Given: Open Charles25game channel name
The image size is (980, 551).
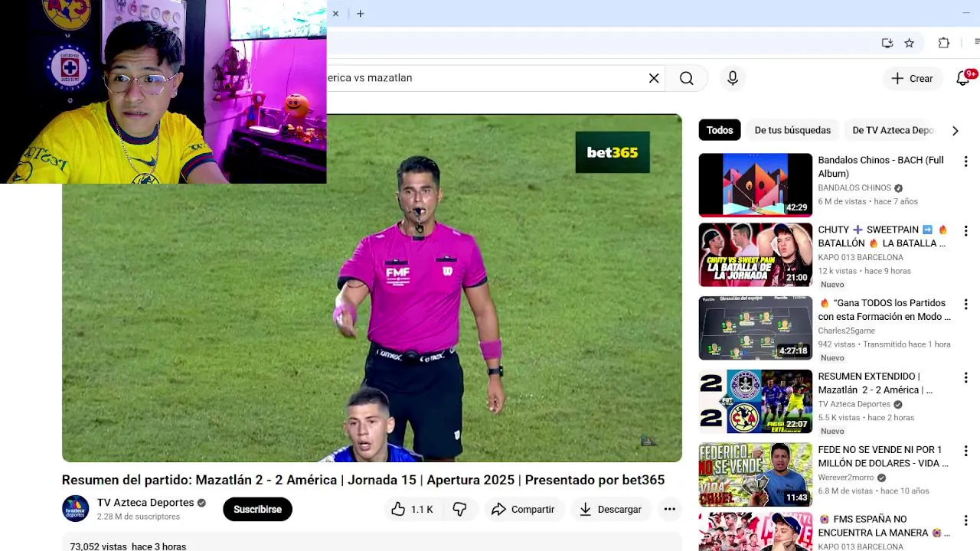Looking at the screenshot, I should tap(846, 331).
